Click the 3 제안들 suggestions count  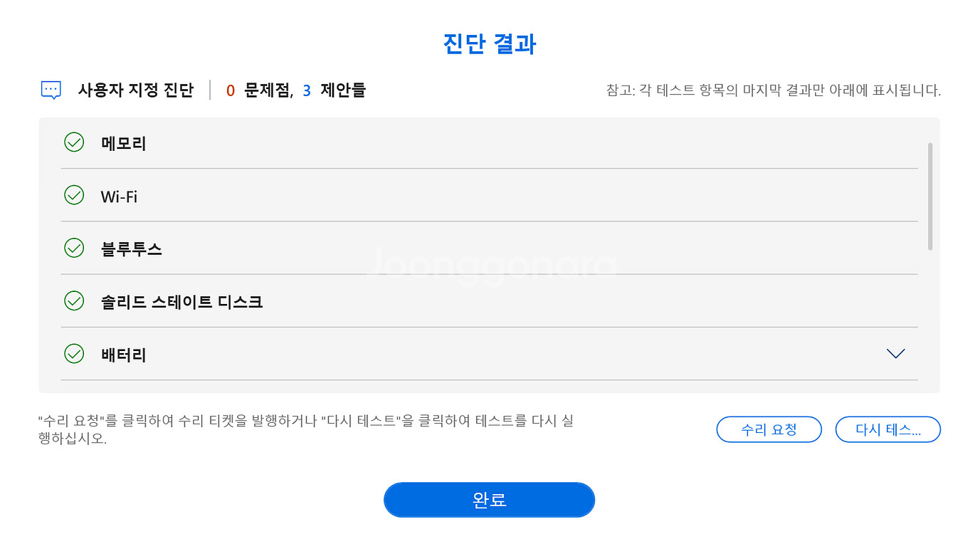click(334, 90)
